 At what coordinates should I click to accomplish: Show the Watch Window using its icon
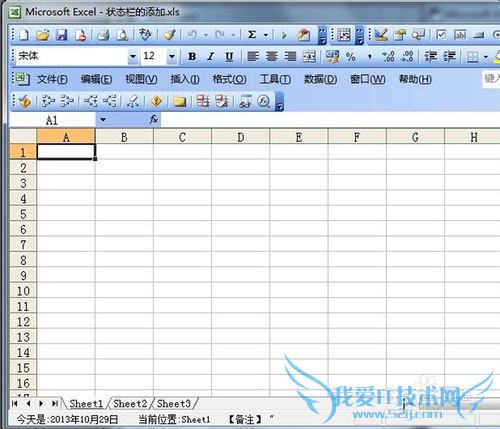coord(245,101)
